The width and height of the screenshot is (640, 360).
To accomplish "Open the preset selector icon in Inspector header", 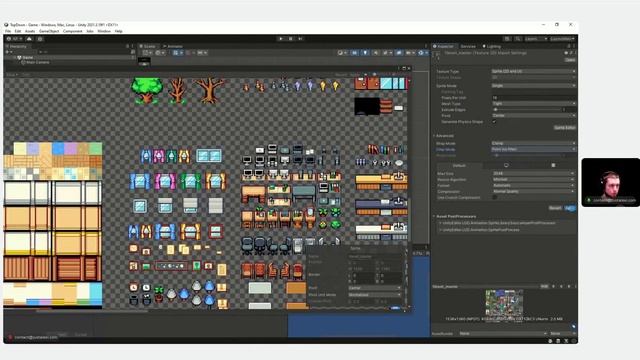I will [571, 53].
